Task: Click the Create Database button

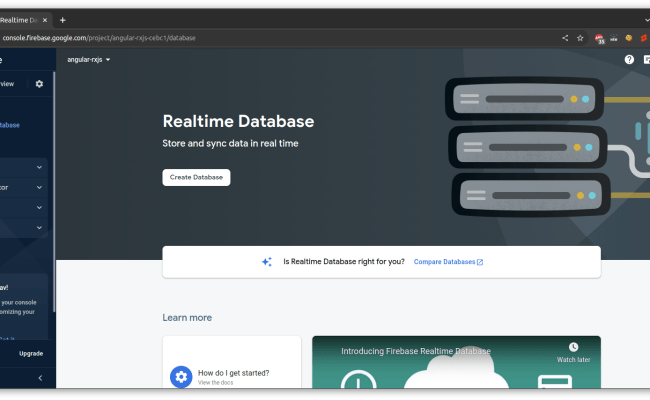Action: 196,177
